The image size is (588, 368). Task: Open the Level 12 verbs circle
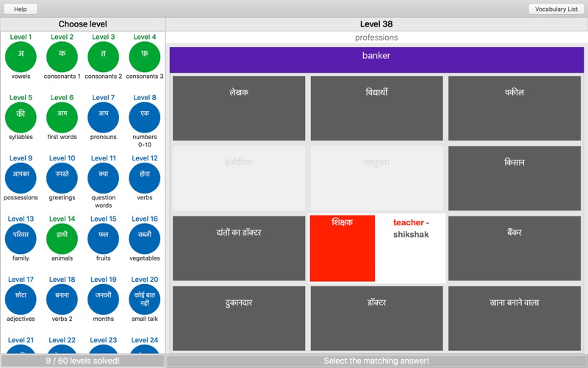pyautogui.click(x=144, y=178)
